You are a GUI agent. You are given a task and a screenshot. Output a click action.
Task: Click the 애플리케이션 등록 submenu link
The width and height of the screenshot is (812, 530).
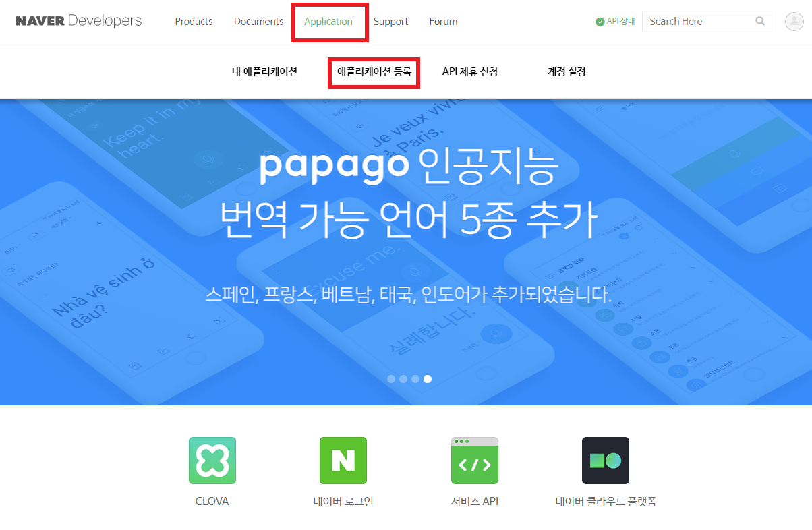[374, 71]
